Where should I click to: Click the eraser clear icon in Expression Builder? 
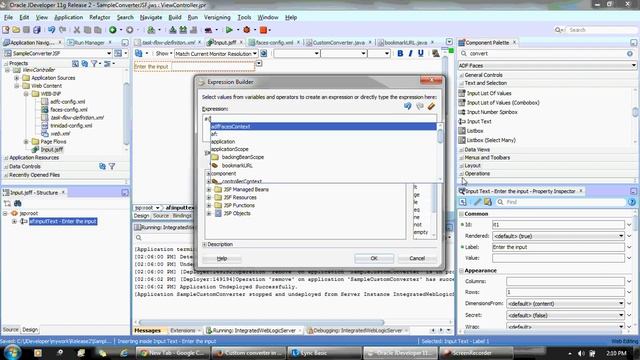pos(431,107)
